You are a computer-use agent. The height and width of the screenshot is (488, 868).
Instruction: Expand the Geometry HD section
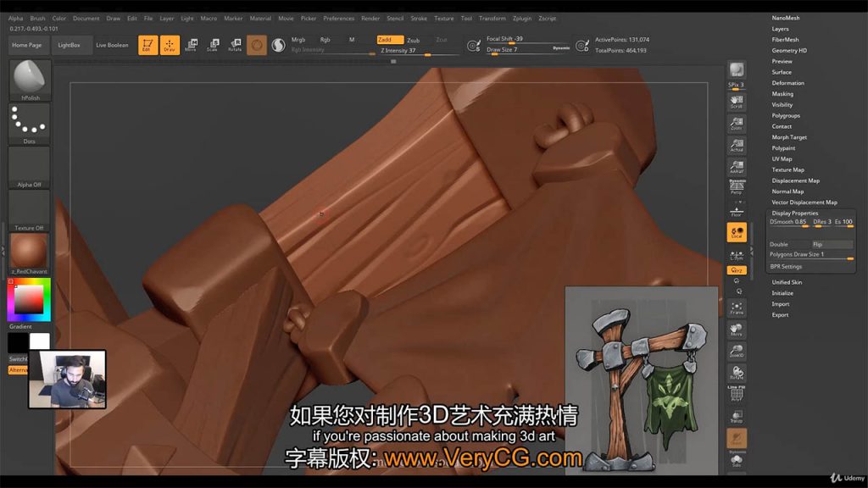[x=789, y=50]
